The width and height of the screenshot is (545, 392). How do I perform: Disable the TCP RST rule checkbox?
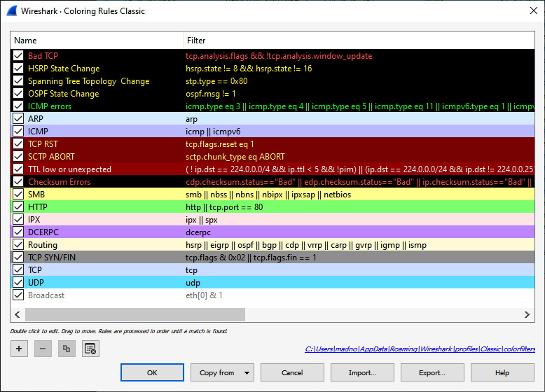tap(18, 144)
